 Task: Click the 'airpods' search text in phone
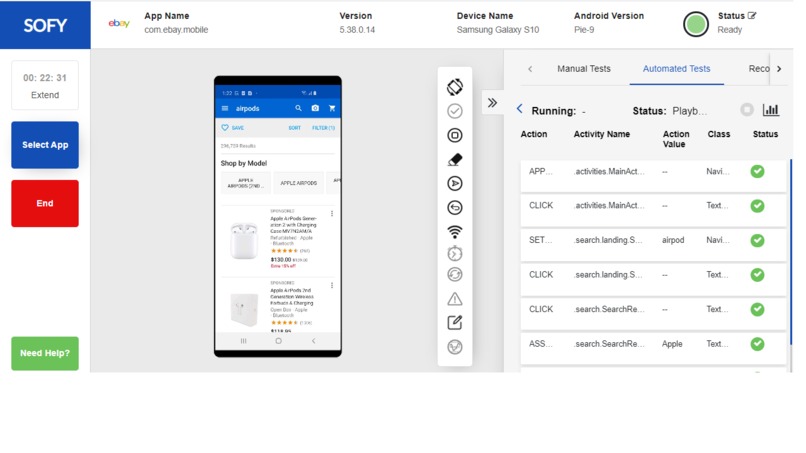pyautogui.click(x=247, y=108)
